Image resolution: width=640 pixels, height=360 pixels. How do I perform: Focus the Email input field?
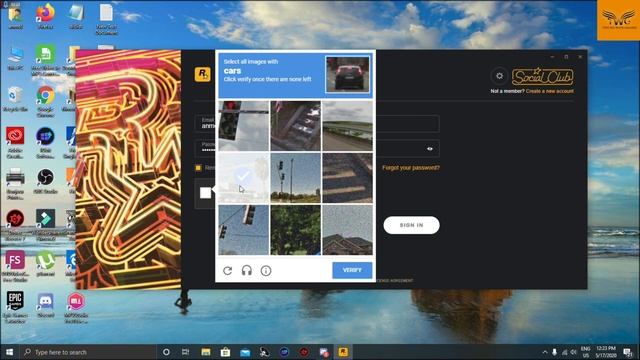(x=317, y=123)
